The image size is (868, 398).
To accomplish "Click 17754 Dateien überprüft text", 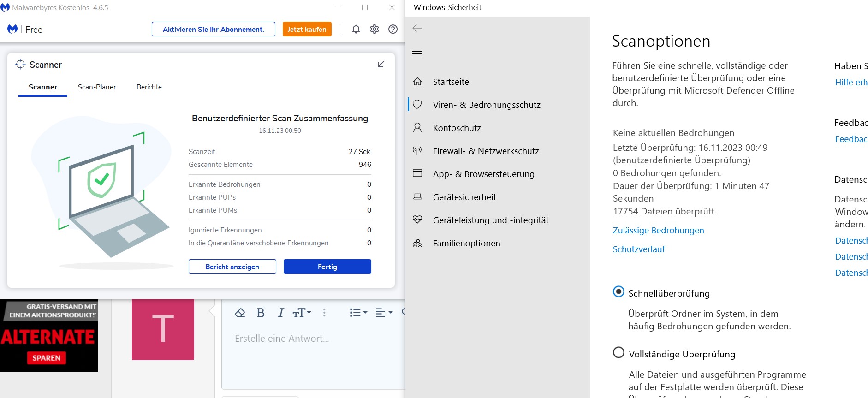I will tap(665, 211).
